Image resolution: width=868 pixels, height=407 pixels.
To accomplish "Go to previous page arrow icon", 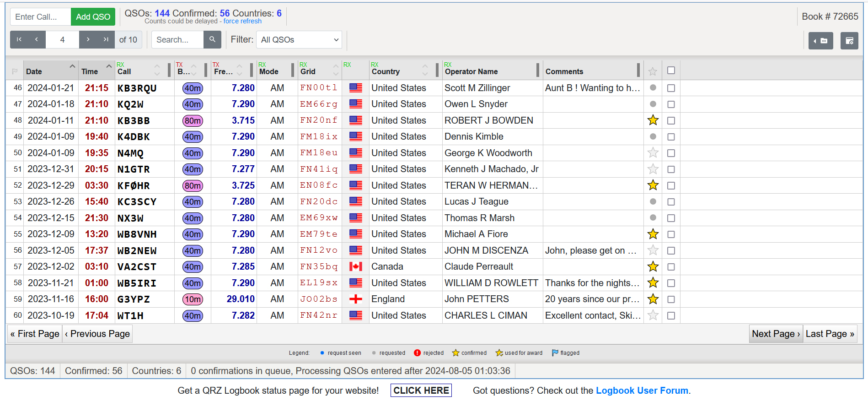I will click(37, 40).
